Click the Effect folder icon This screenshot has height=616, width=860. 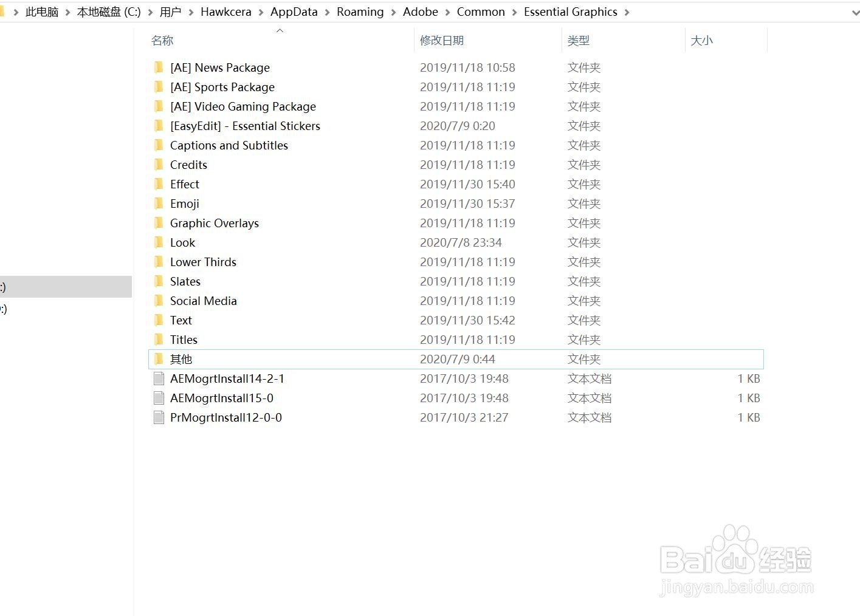tap(159, 184)
